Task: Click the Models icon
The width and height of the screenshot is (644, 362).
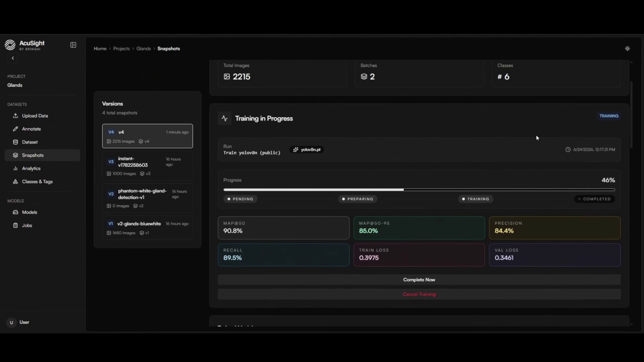Action: 15,212
